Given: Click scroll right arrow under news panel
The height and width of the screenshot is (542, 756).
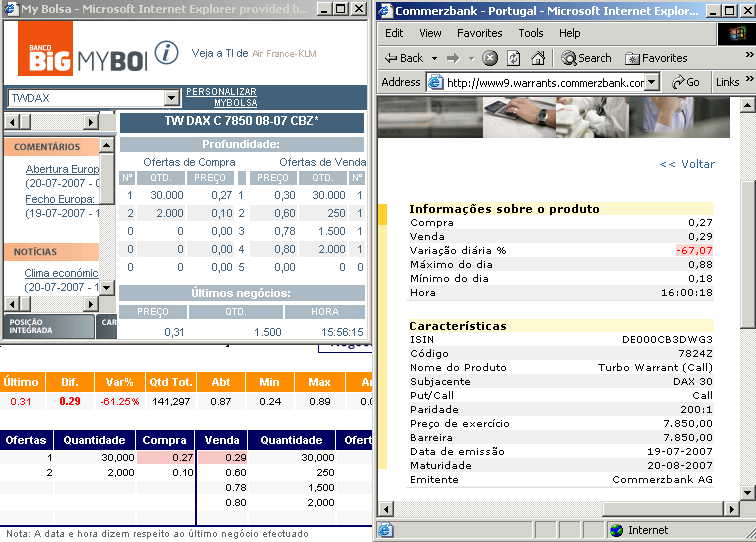Looking at the screenshot, I should tap(91, 304).
